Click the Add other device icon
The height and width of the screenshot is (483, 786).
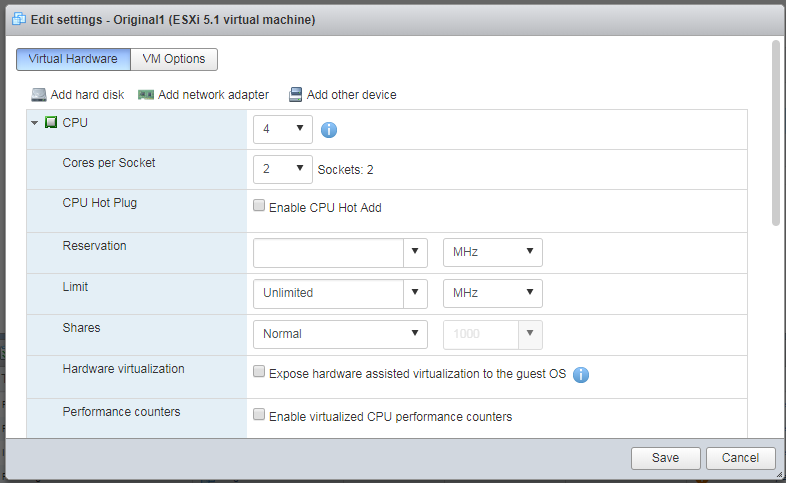pos(296,95)
